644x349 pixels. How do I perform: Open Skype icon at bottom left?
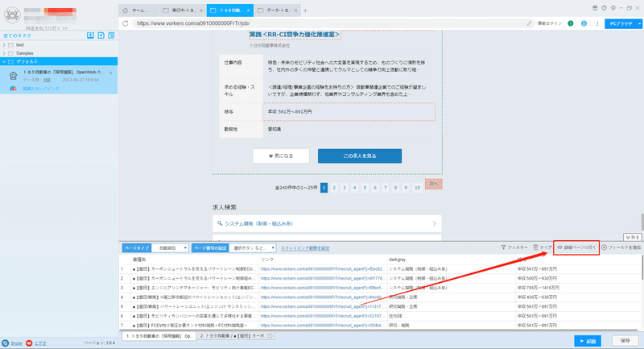coord(6,343)
